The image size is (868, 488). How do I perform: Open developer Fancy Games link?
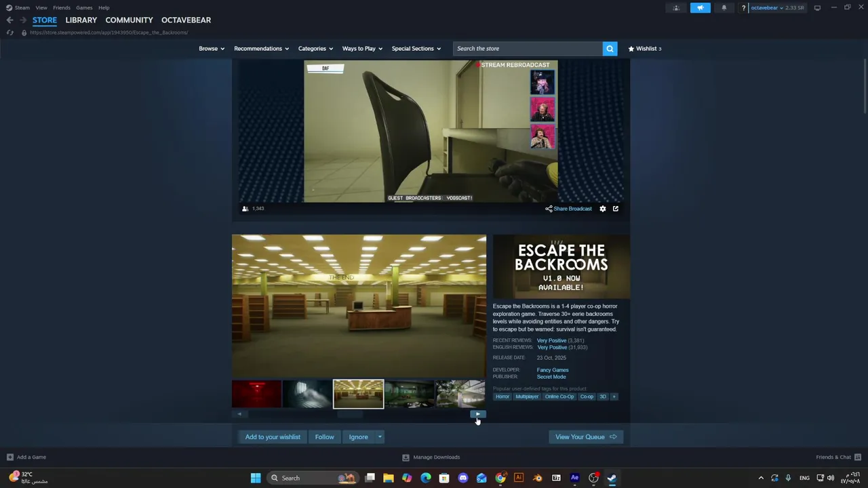553,370
